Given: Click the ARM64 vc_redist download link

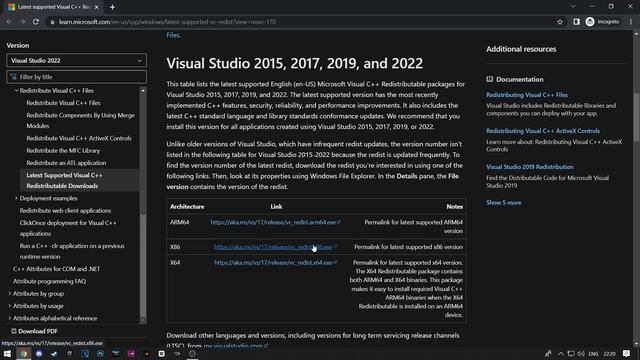Looking at the screenshot, I should click(x=275, y=222).
